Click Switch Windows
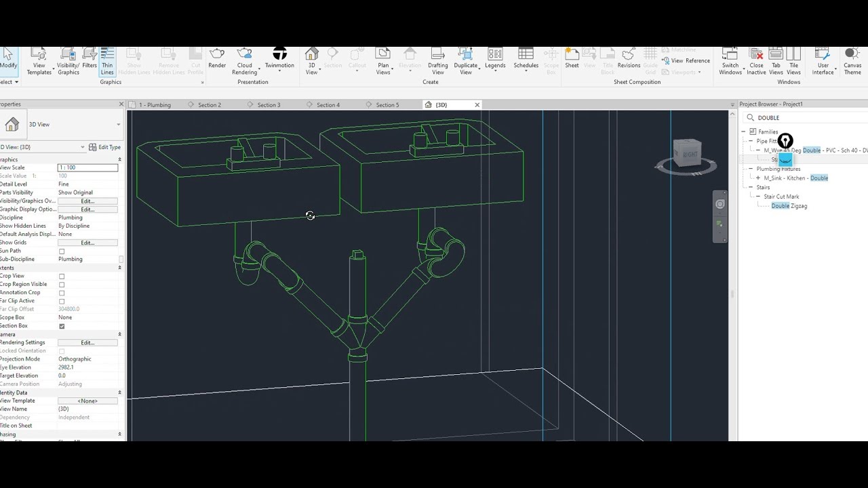868x488 pixels. point(730,60)
